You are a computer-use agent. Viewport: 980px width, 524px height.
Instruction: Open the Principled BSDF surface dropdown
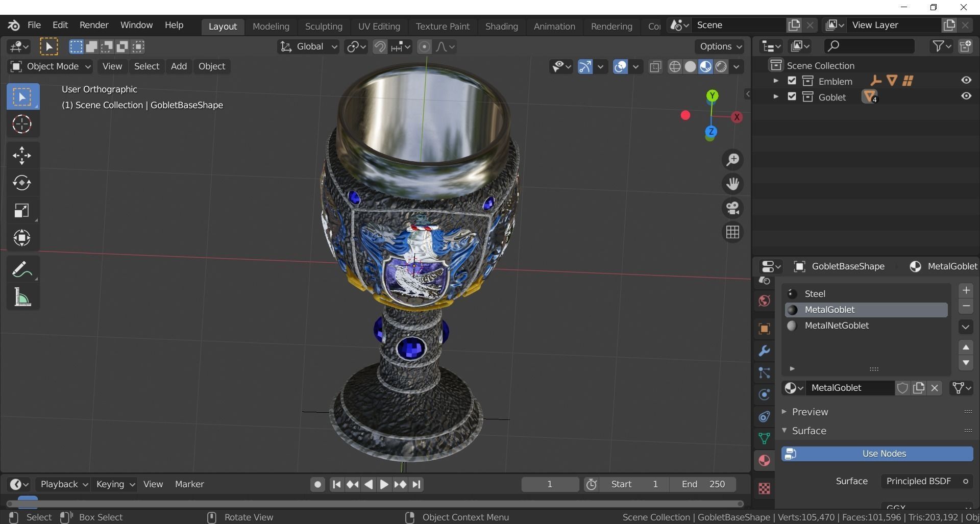(926, 481)
